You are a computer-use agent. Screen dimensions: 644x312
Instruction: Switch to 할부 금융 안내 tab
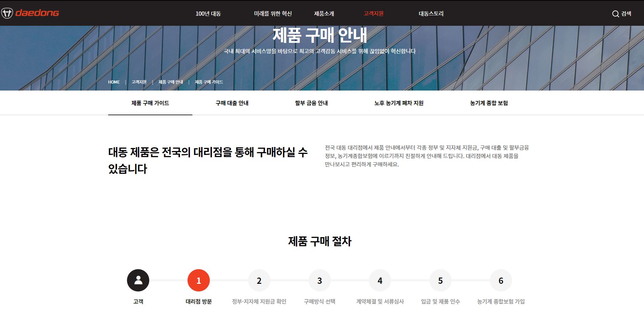pos(311,103)
